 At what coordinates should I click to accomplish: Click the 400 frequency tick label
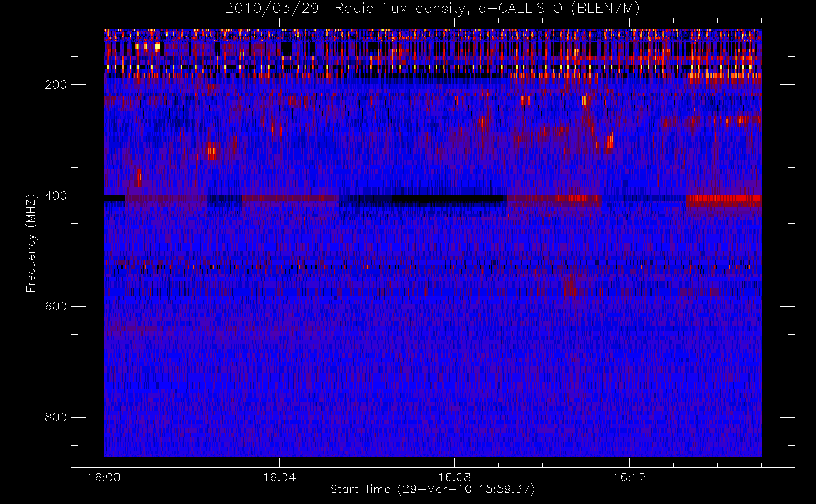pyautogui.click(x=55, y=196)
